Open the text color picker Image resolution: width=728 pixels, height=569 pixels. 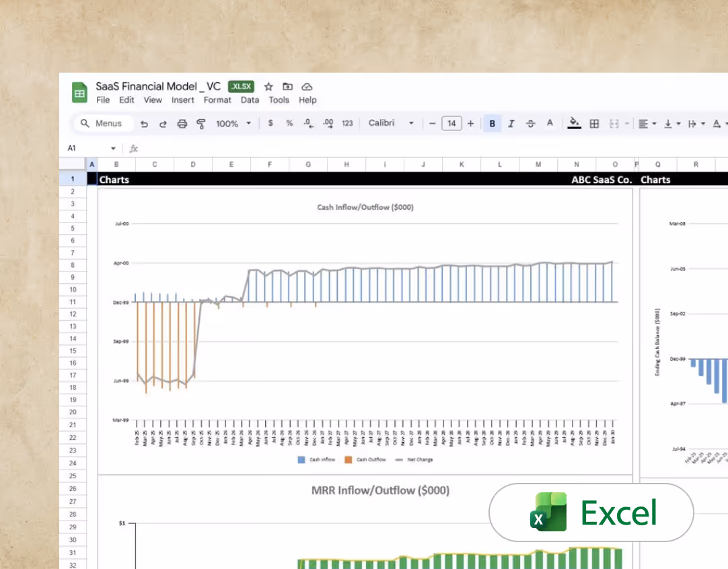coord(550,123)
